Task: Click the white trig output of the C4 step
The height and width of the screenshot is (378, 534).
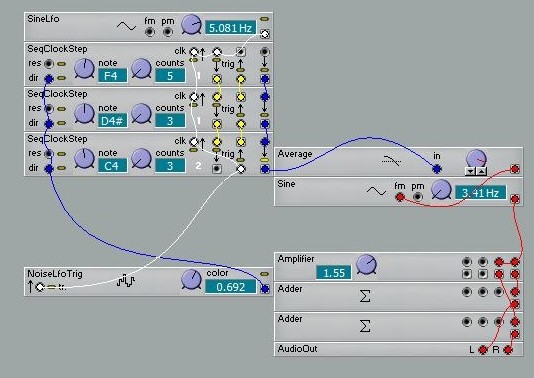Action: pos(241,169)
